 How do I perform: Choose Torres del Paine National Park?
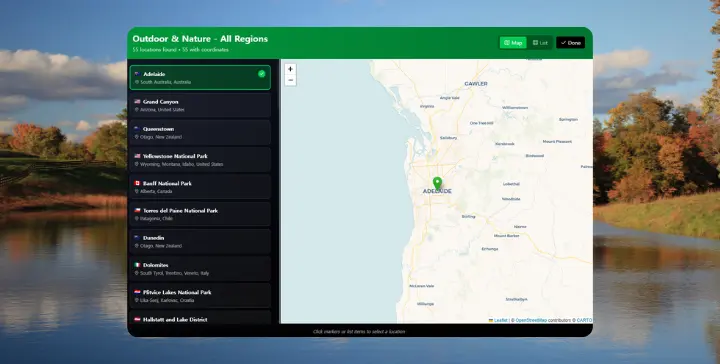pyautogui.click(x=200, y=214)
